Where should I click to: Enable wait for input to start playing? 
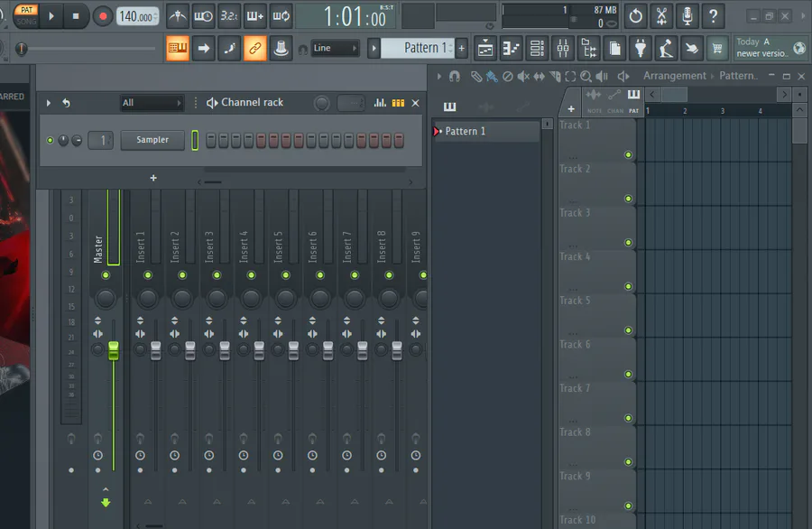203,16
